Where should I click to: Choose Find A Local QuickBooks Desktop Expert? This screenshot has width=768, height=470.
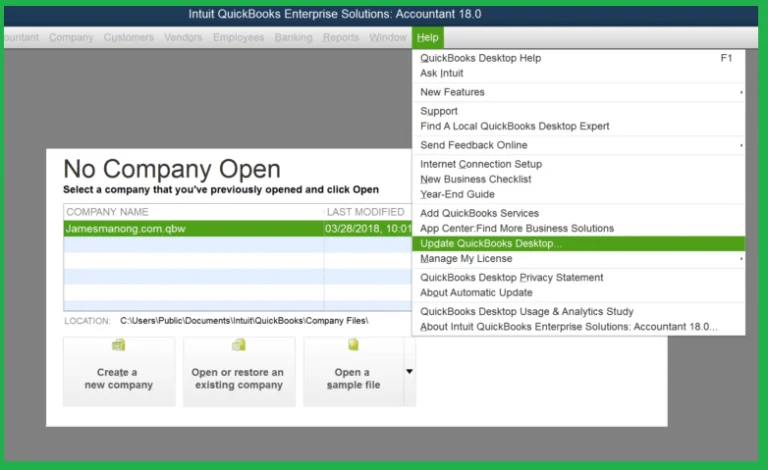(578, 126)
